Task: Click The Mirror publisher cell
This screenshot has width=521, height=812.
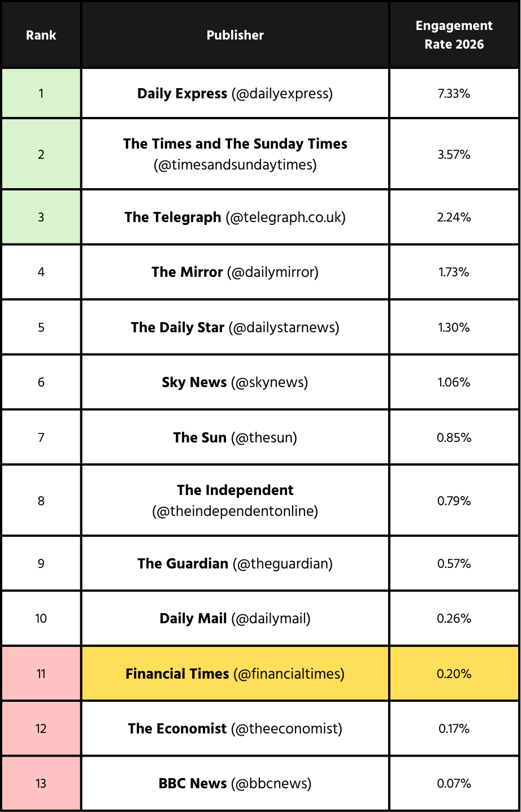Action: (235, 272)
